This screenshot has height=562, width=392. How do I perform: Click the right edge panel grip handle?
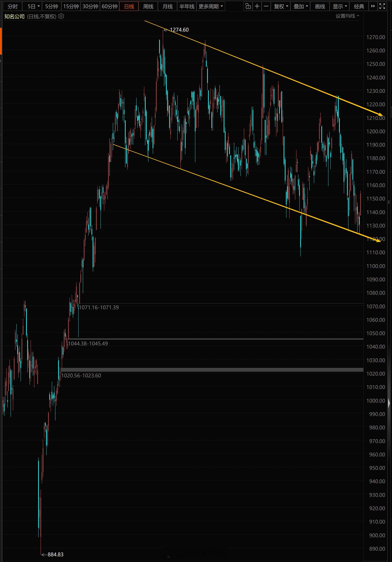[389, 202]
